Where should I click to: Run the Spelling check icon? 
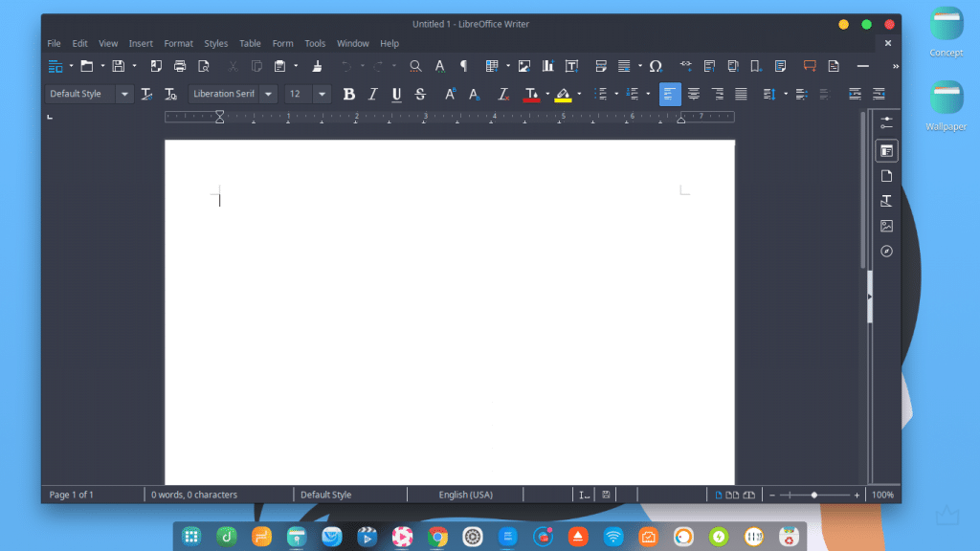pos(440,66)
